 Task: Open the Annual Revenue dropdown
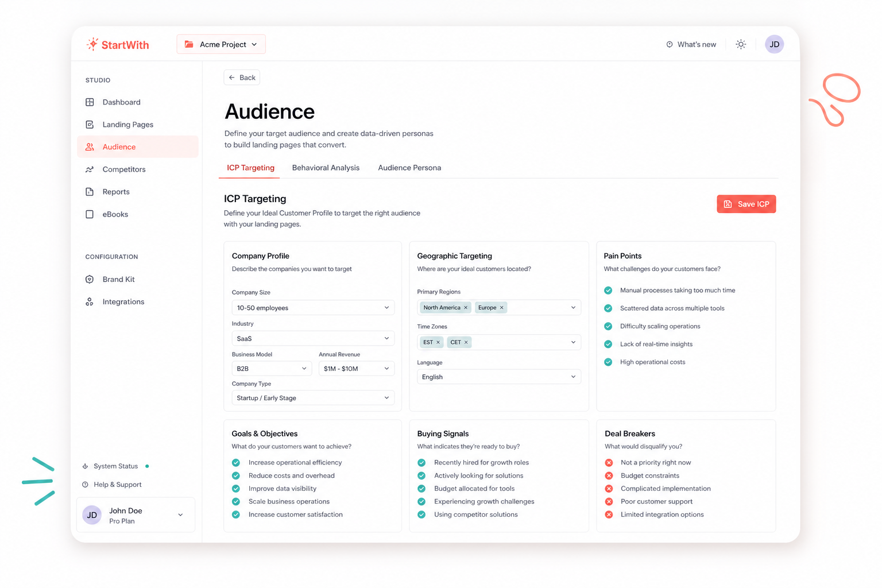357,369
